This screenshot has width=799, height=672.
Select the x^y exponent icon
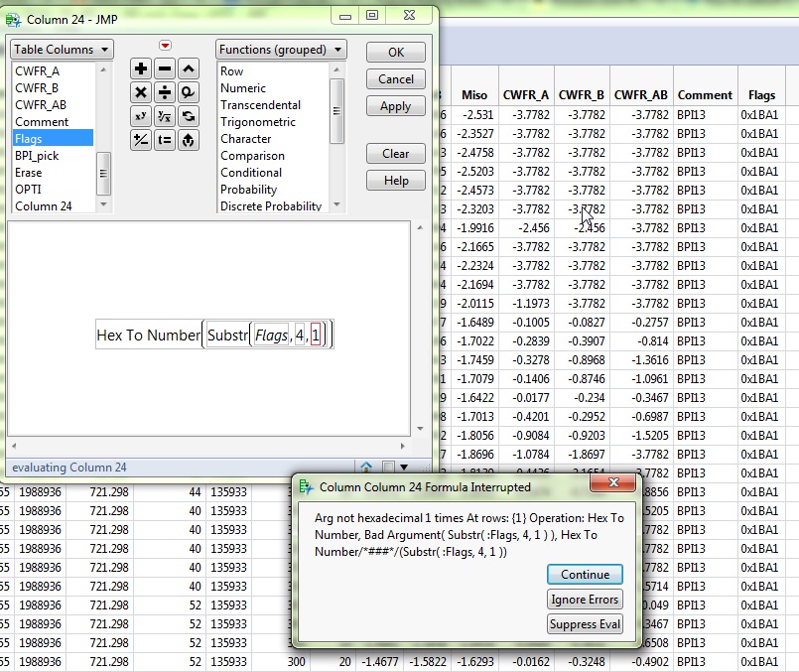pos(141,116)
